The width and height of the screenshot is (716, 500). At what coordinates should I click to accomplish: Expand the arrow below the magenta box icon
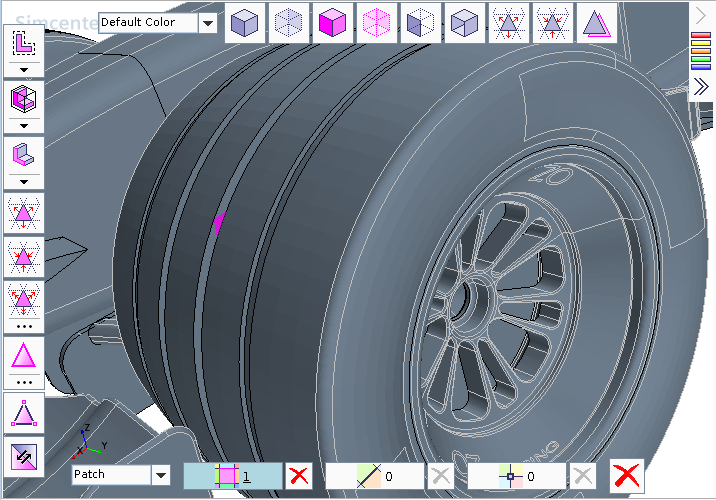pos(23,126)
